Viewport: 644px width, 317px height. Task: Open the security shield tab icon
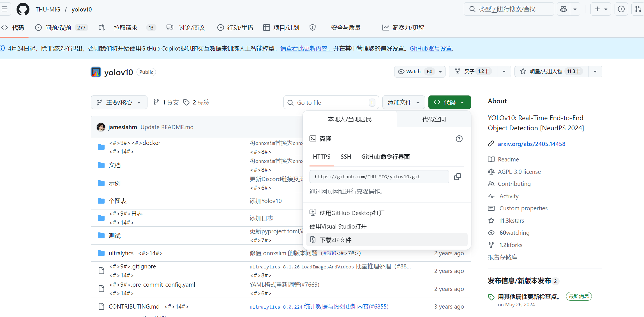(x=313, y=28)
